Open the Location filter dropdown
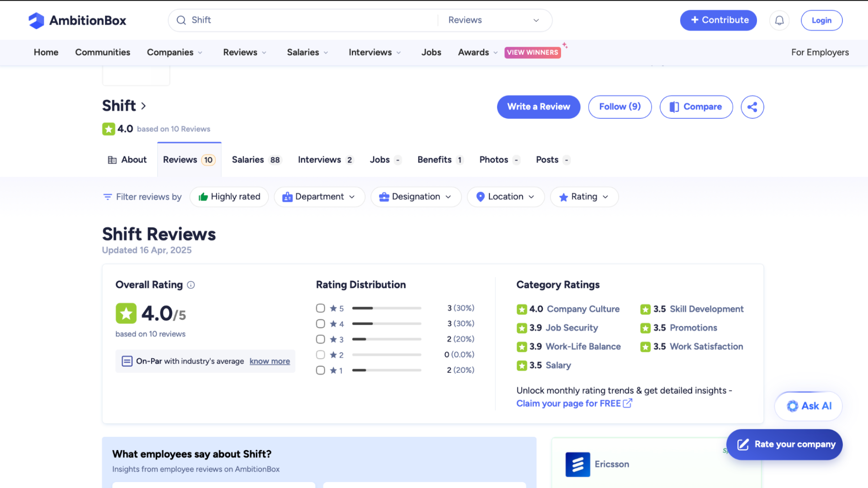 pos(505,197)
